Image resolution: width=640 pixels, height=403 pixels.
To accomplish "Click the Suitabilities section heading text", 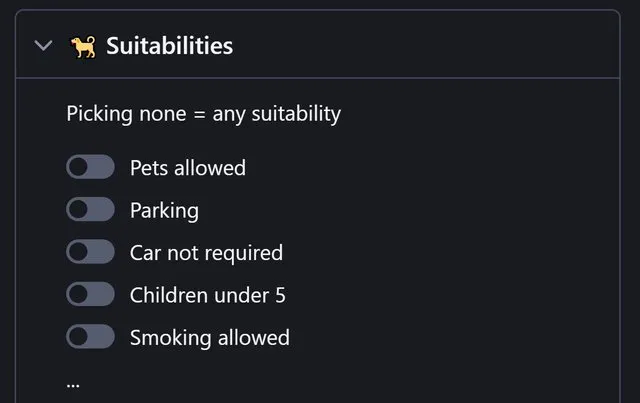I will pos(169,45).
